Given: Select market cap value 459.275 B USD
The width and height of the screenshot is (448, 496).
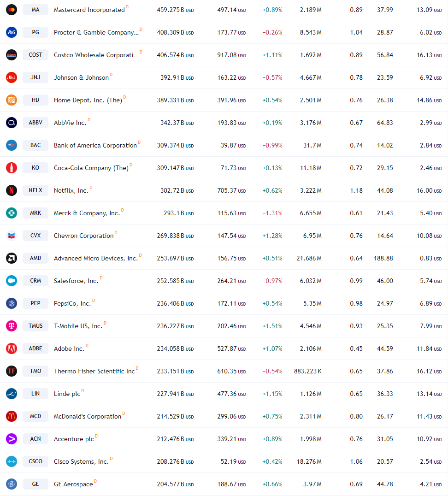Looking at the screenshot, I should pos(175,10).
